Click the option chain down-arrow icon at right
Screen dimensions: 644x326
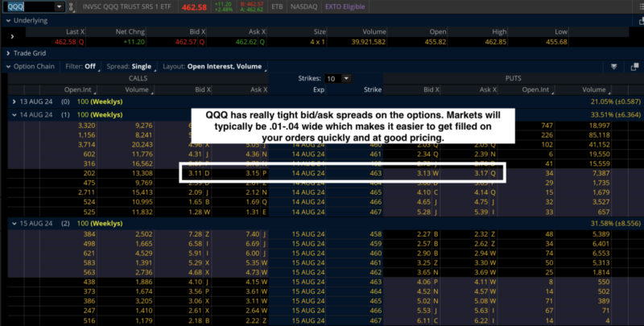(x=613, y=67)
